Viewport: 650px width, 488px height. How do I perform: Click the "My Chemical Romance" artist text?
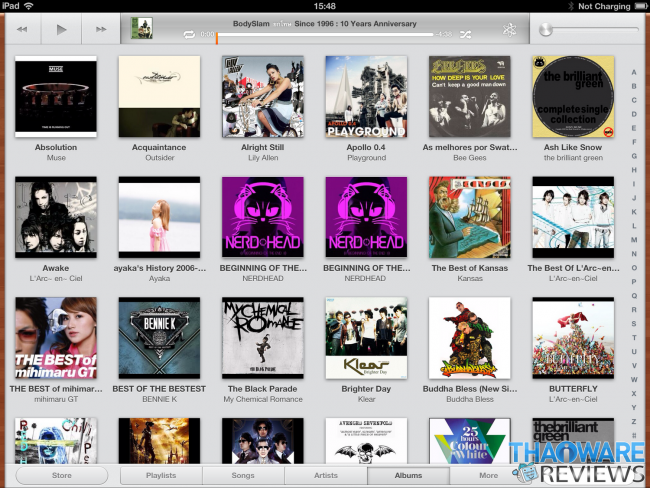(263, 399)
